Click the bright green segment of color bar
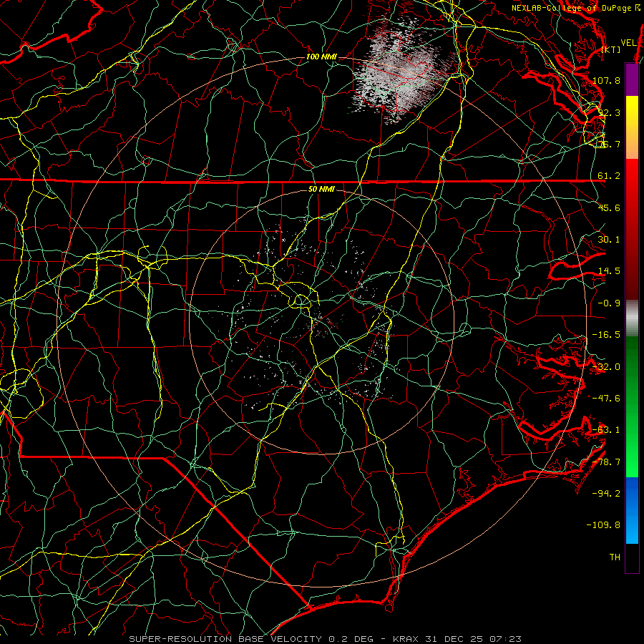 pos(632,444)
